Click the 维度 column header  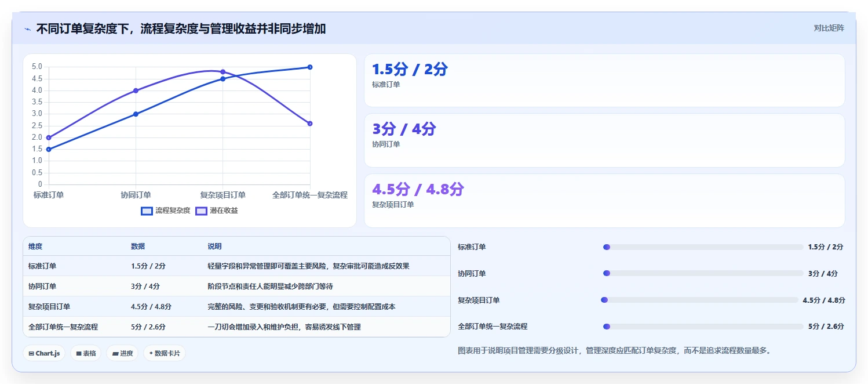[x=35, y=247]
